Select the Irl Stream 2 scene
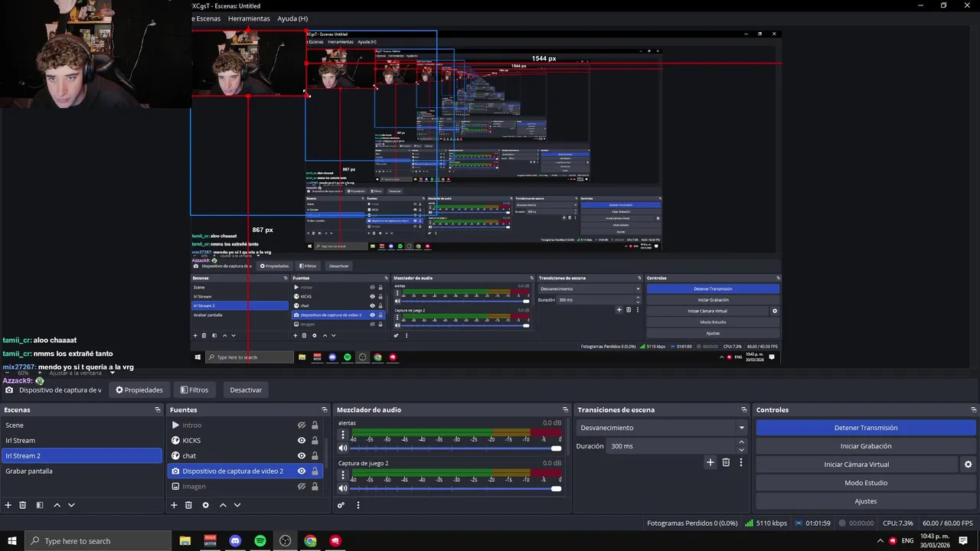 pos(82,456)
